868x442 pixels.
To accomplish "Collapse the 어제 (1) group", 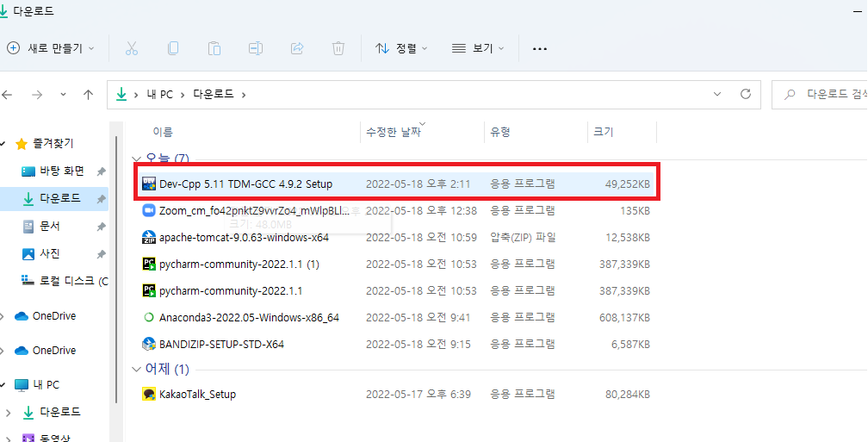I will [136, 369].
